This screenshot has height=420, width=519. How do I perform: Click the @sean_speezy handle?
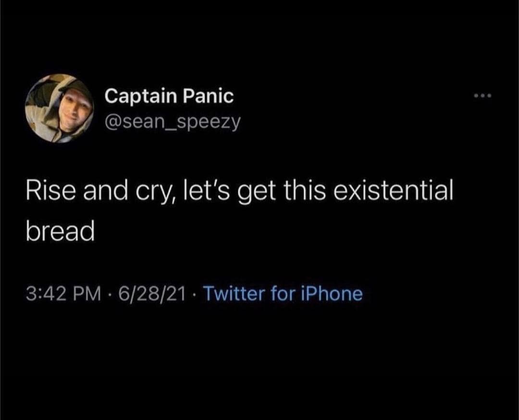172,122
